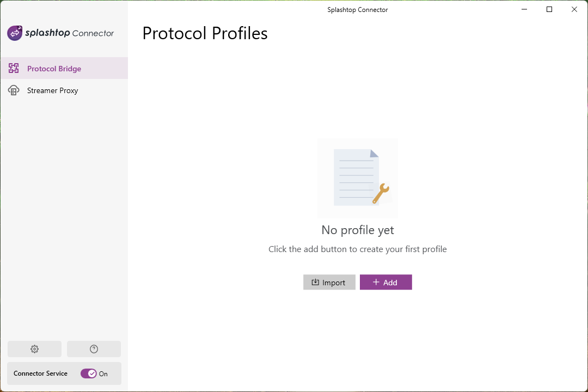Image resolution: width=588 pixels, height=392 pixels.
Task: Turn off the Connector Service toggle
Action: click(x=89, y=373)
